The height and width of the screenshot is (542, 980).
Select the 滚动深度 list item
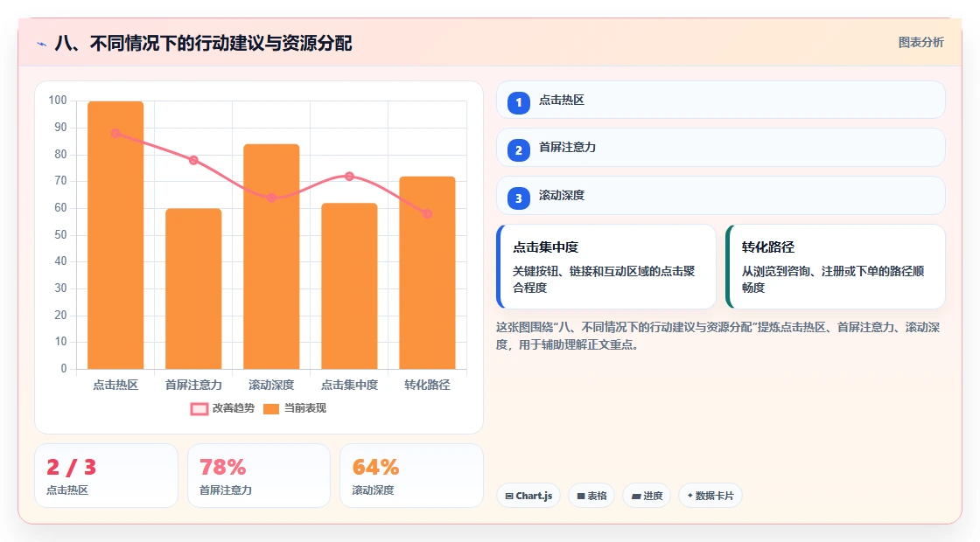click(721, 196)
